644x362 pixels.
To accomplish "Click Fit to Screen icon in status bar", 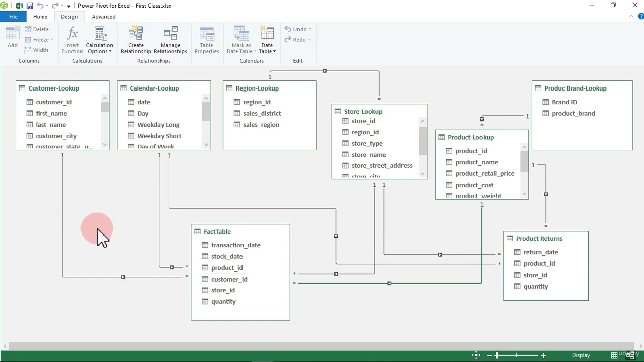I will pos(476,355).
